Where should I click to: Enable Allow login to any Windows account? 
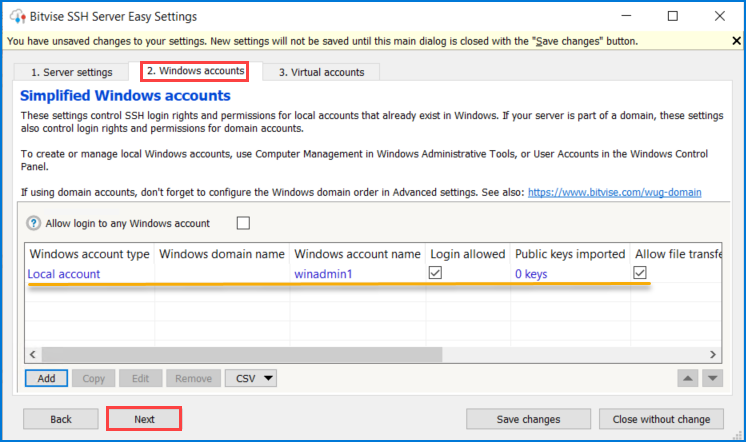[x=243, y=223]
